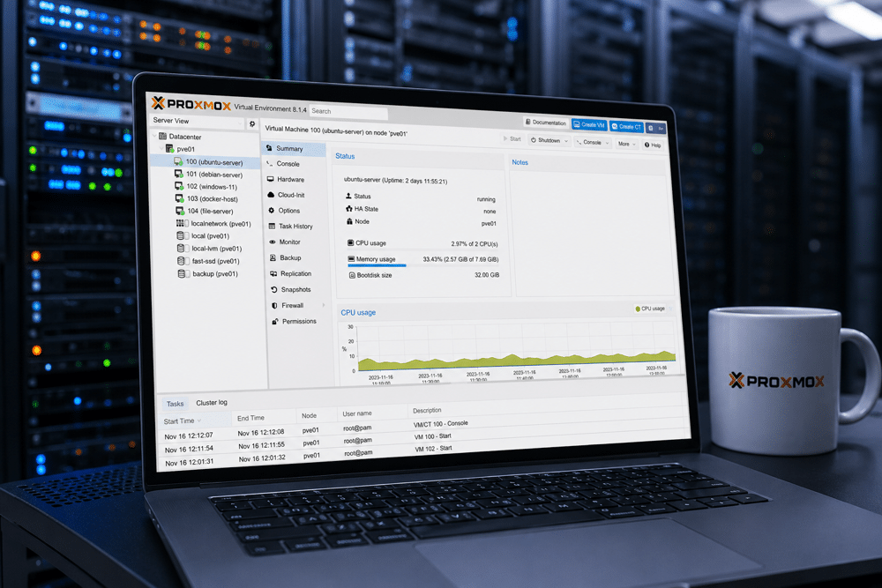Click the Task History list icon

click(x=272, y=226)
